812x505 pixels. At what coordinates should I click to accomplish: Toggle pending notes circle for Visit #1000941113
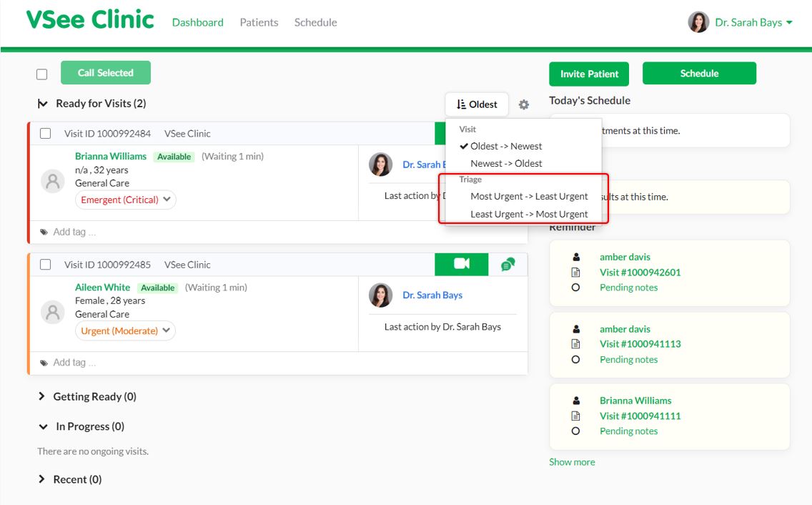[576, 359]
